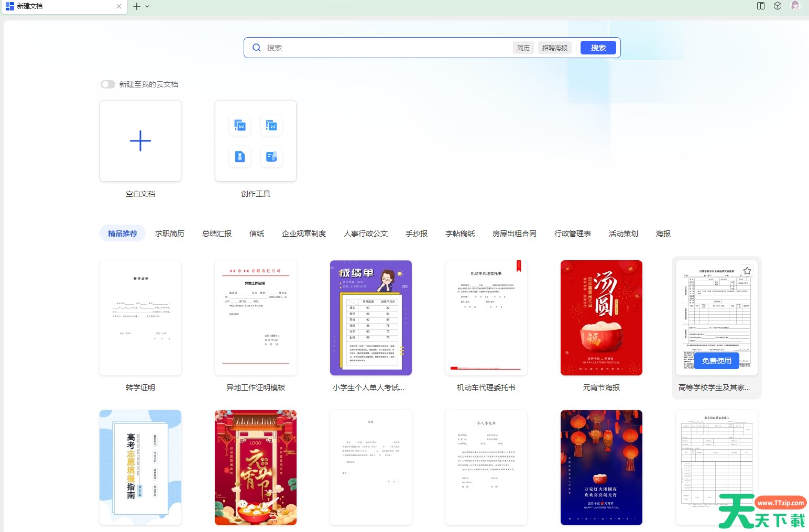Viewport: 809px width, 532px height.
Task: Open the 总结汇报 category
Action: [217, 234]
